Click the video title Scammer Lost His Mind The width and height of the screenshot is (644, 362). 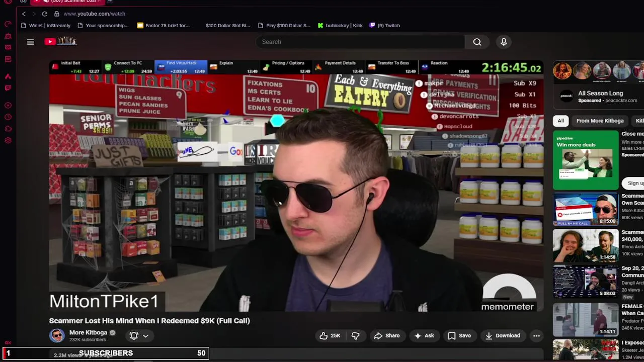tap(149, 320)
